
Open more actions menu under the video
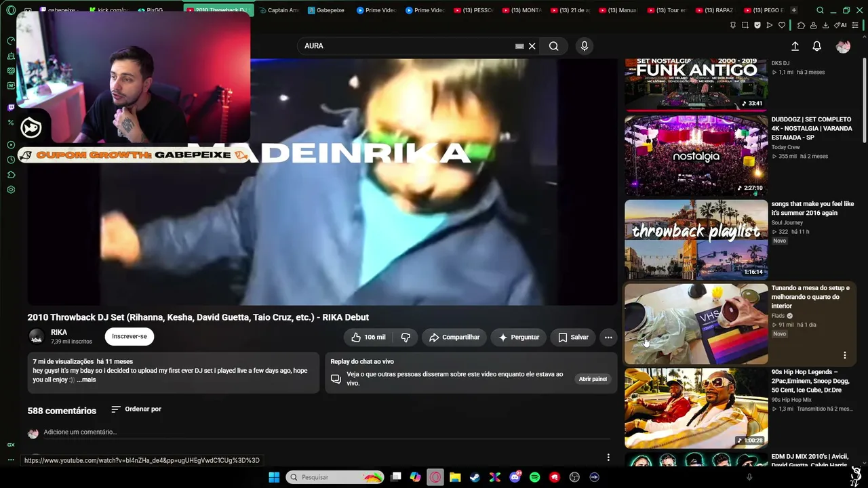608,337
